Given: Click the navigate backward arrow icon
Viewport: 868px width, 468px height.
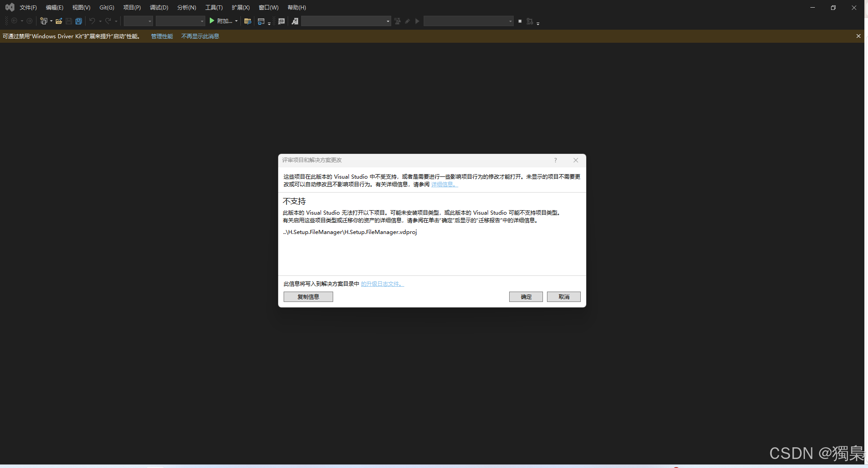Looking at the screenshot, I should pos(14,21).
